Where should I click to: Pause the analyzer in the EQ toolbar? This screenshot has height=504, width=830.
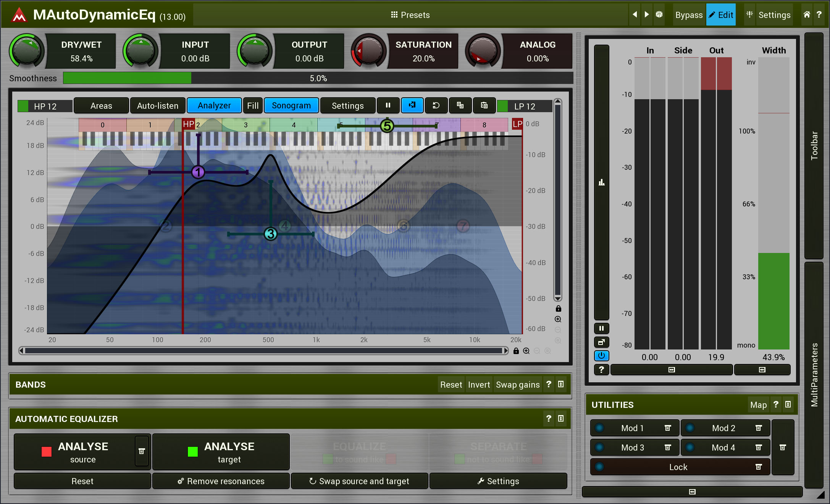click(x=388, y=106)
